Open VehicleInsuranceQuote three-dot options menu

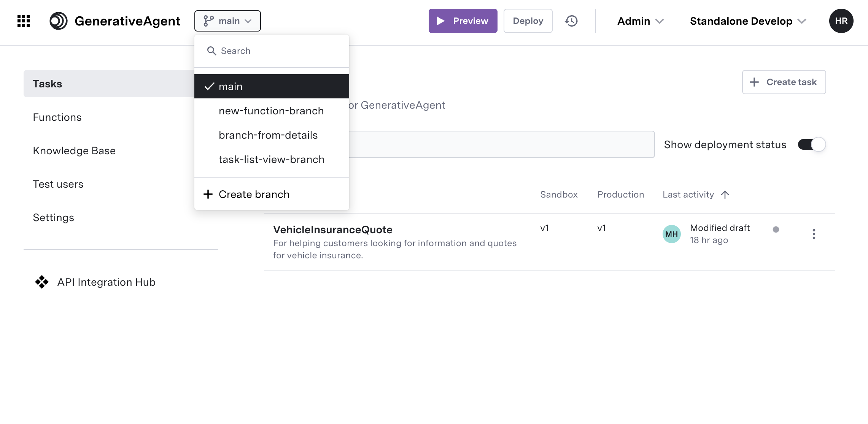click(x=814, y=234)
